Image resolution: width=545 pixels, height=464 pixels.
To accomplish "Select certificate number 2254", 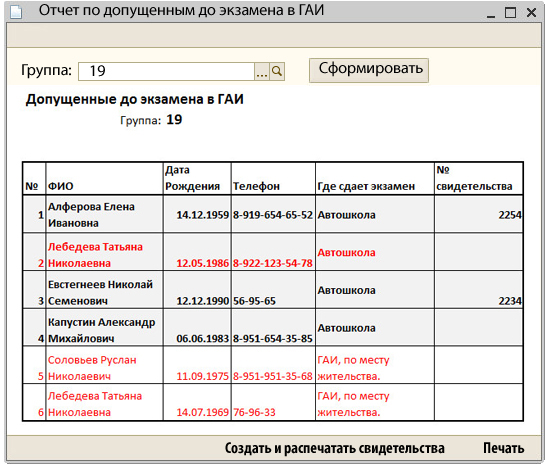I will point(510,215).
